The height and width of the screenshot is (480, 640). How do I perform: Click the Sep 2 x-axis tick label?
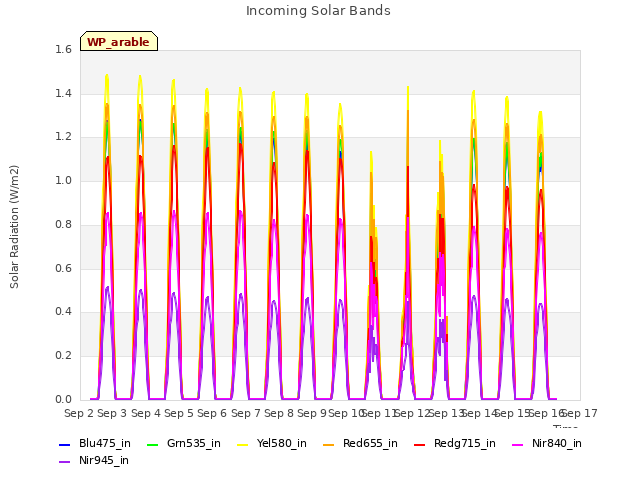point(79,413)
